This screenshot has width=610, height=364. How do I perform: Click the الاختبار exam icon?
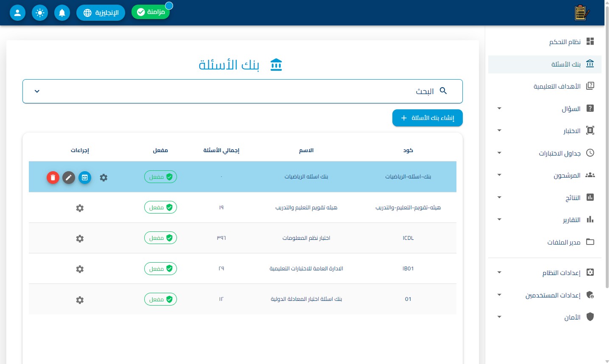590,131
